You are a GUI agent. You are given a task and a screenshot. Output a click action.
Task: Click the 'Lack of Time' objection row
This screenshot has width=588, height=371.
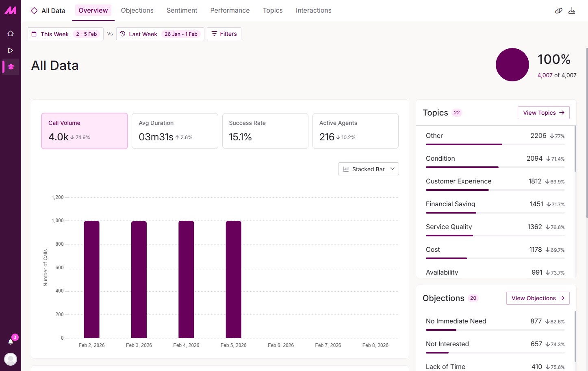[x=495, y=367]
